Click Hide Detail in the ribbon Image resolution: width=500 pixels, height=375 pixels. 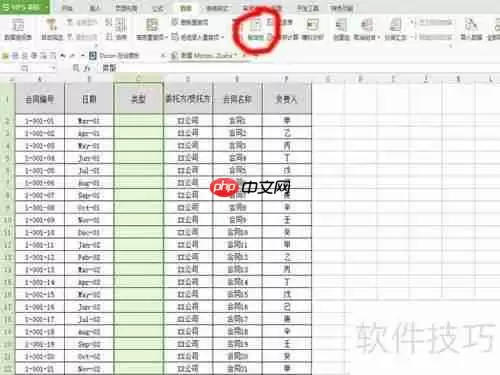coord(432,37)
